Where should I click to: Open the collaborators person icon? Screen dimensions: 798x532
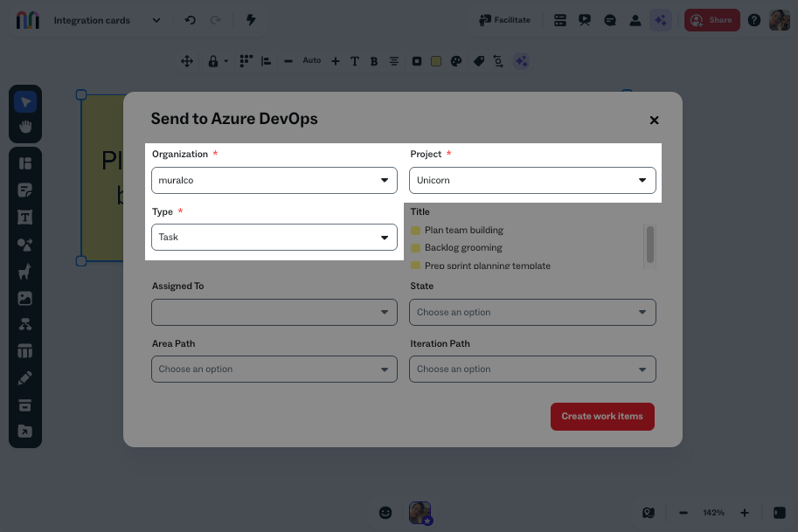[x=635, y=20]
